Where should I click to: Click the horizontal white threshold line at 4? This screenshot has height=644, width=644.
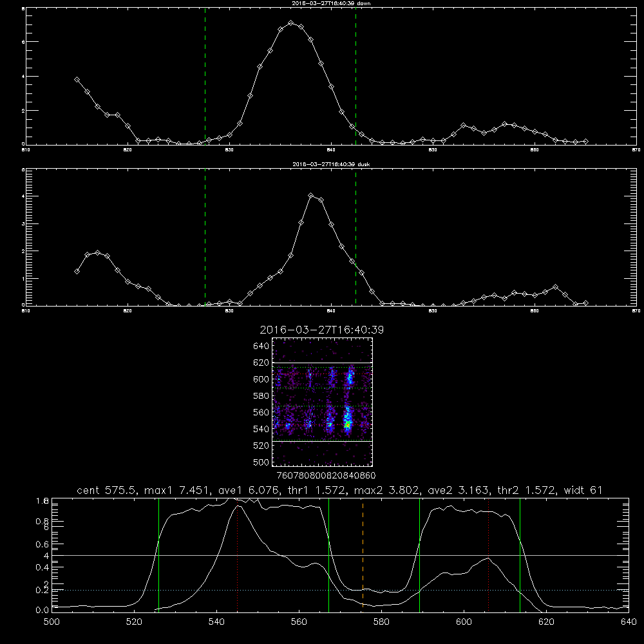340,555
